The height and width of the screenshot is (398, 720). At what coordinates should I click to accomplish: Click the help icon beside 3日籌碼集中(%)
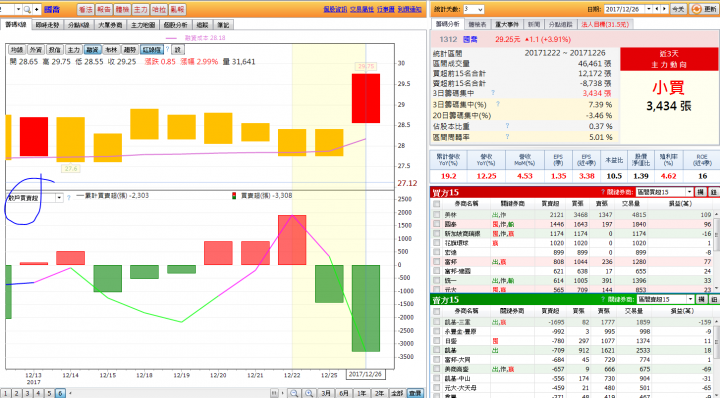pyautogui.click(x=498, y=104)
